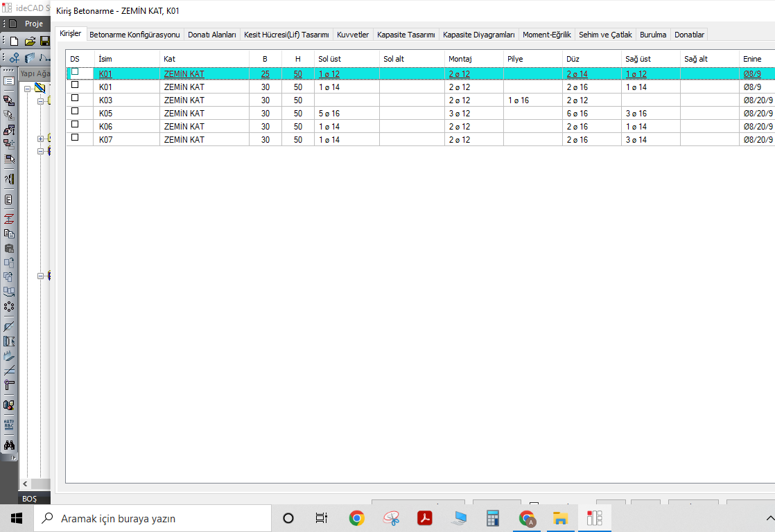Open the Kuvvetler tab
Image resolution: width=775 pixels, height=532 pixels.
[x=352, y=35]
